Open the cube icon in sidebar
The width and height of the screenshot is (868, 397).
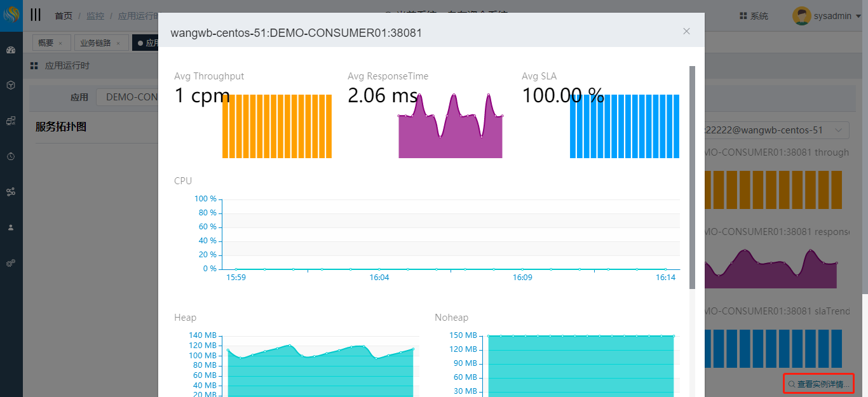point(11,85)
